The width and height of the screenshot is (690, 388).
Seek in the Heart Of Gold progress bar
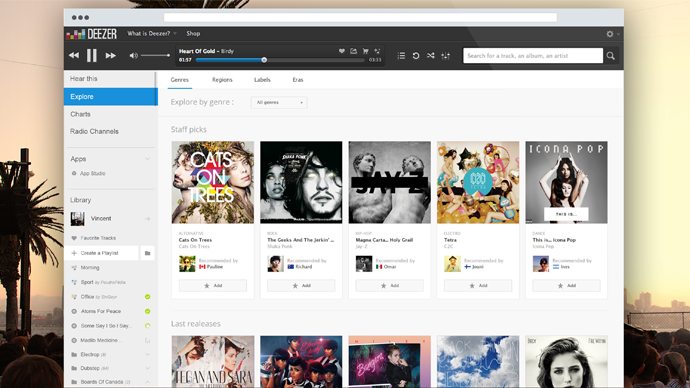tap(280, 60)
